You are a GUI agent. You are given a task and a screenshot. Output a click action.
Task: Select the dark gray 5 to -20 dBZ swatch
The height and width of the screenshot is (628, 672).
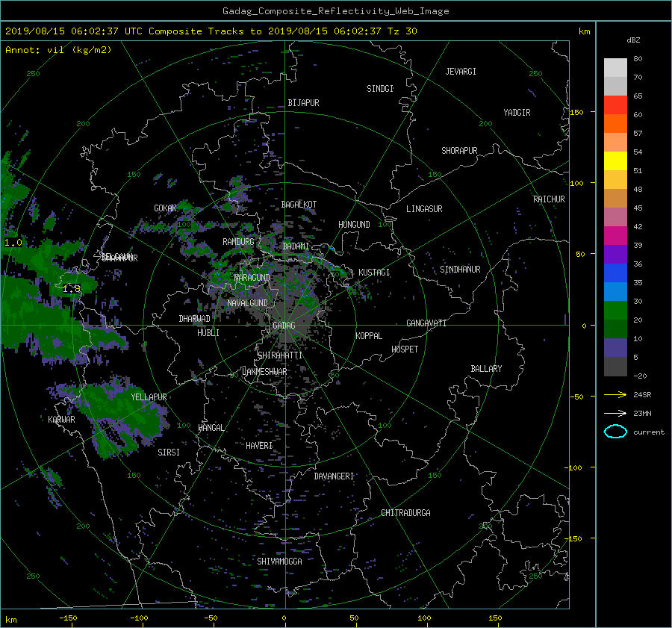[615, 367]
